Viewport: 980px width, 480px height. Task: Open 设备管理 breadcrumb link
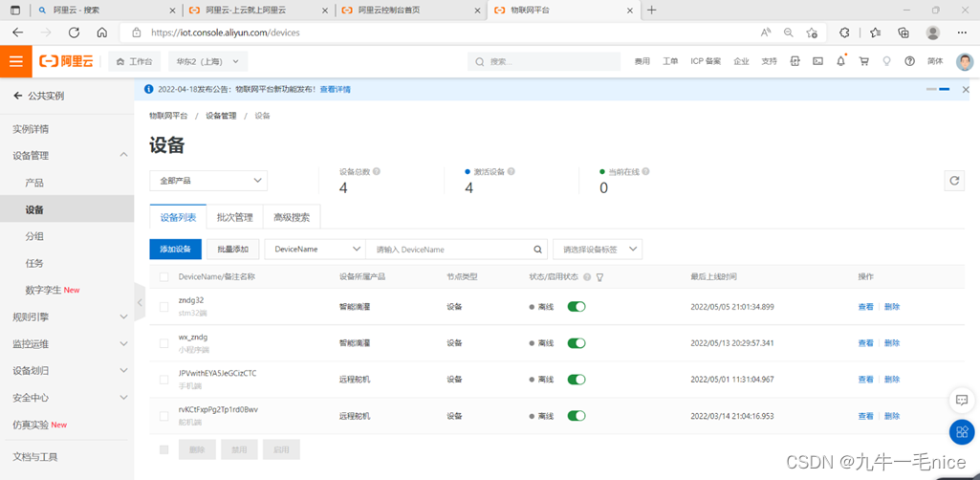tap(221, 116)
